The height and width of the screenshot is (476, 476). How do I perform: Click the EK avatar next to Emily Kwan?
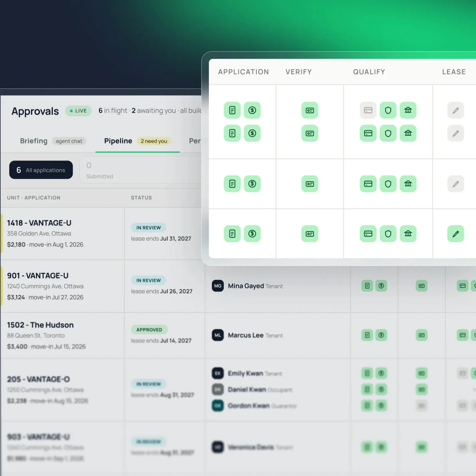(218, 373)
